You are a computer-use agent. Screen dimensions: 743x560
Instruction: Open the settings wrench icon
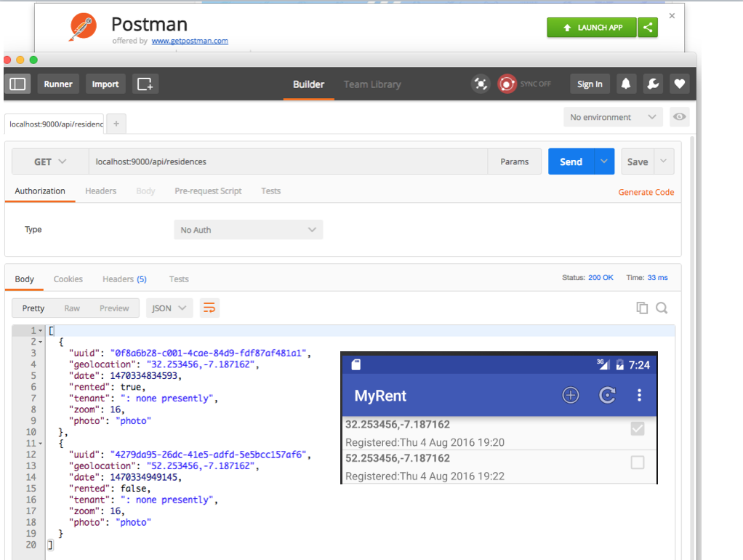pos(652,84)
